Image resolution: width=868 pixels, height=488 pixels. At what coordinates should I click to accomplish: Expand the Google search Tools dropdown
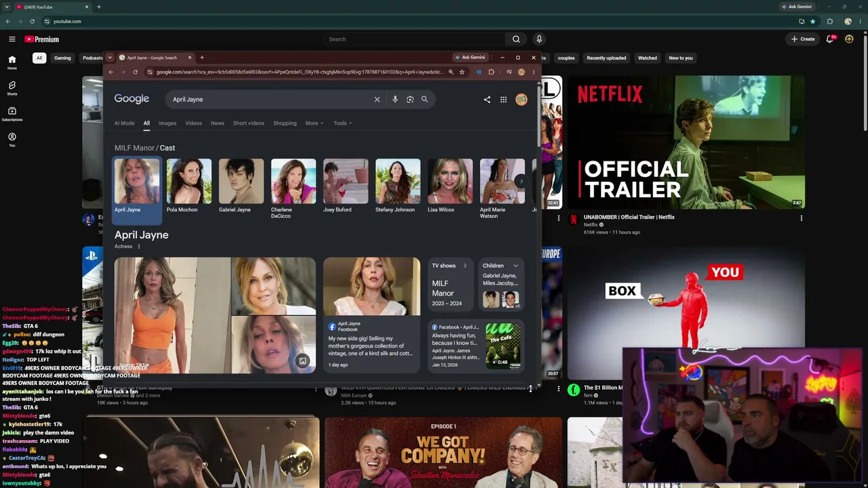pyautogui.click(x=342, y=123)
